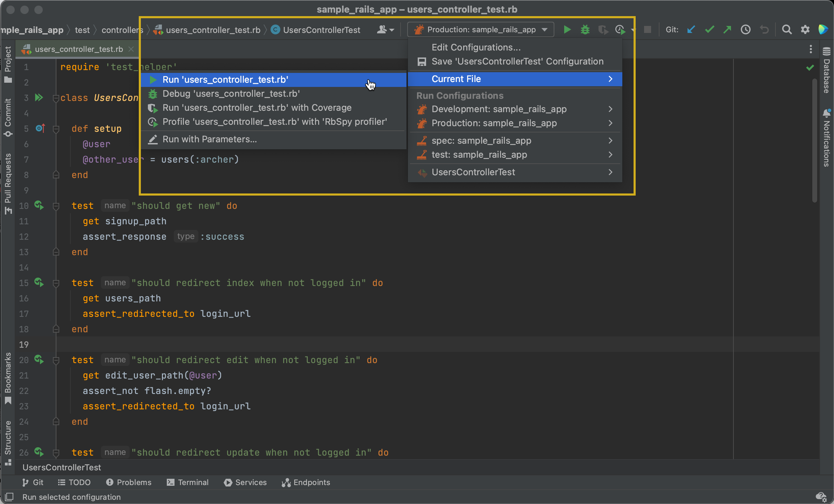Click UsersControllerTest breadcrumb below editor

62,467
